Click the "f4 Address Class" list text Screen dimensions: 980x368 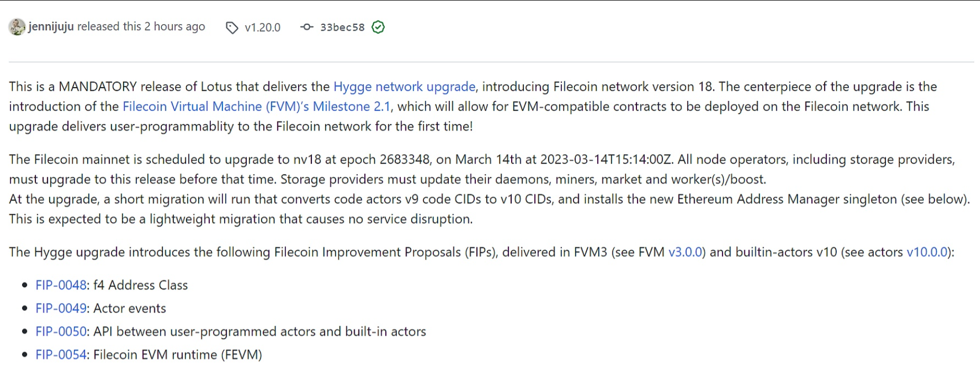(141, 285)
